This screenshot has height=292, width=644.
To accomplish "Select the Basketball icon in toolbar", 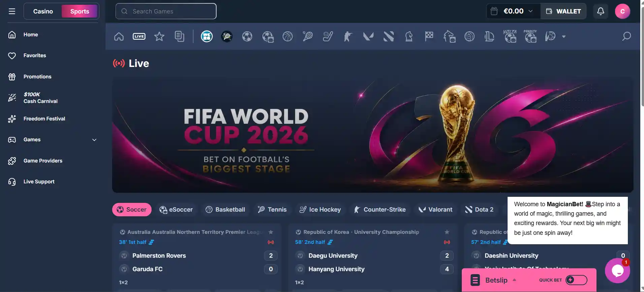I will pyautogui.click(x=288, y=36).
